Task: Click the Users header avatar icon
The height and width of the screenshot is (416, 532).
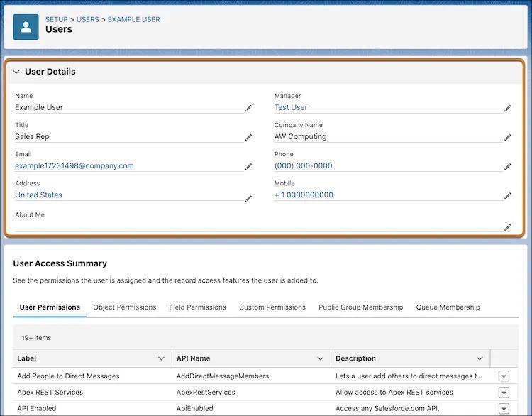Action: (x=26, y=27)
